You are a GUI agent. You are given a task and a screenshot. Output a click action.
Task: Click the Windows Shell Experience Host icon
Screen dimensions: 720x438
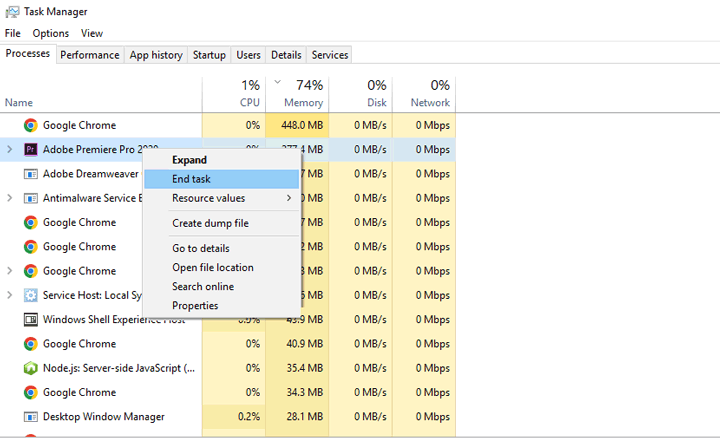click(30, 320)
